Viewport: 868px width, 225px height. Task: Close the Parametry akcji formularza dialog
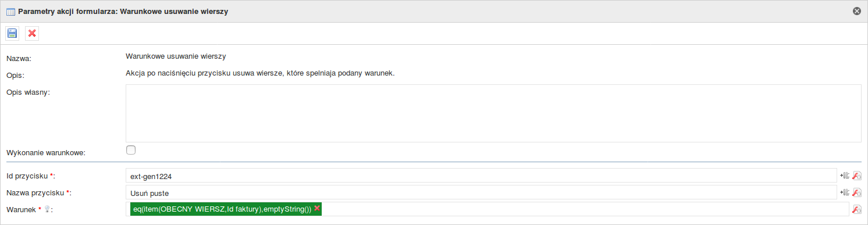pyautogui.click(x=856, y=11)
